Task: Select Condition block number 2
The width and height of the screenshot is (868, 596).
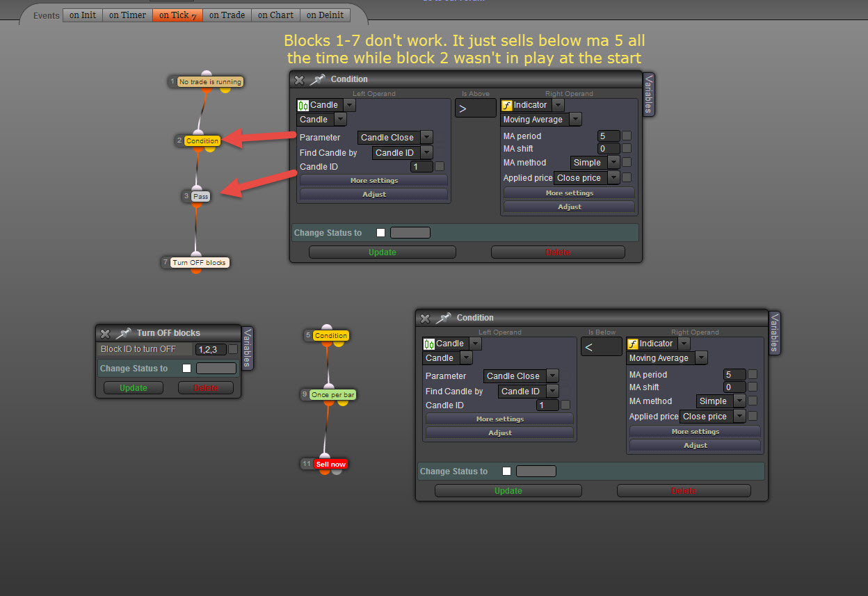Action: pos(202,140)
